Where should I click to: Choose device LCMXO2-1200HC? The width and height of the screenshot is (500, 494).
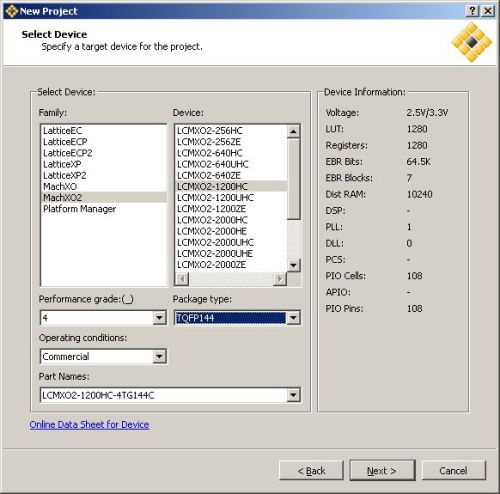(231, 186)
